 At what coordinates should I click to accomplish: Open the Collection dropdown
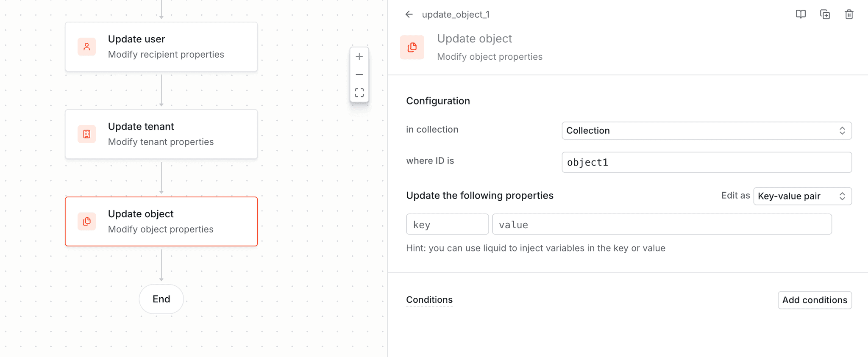click(706, 130)
